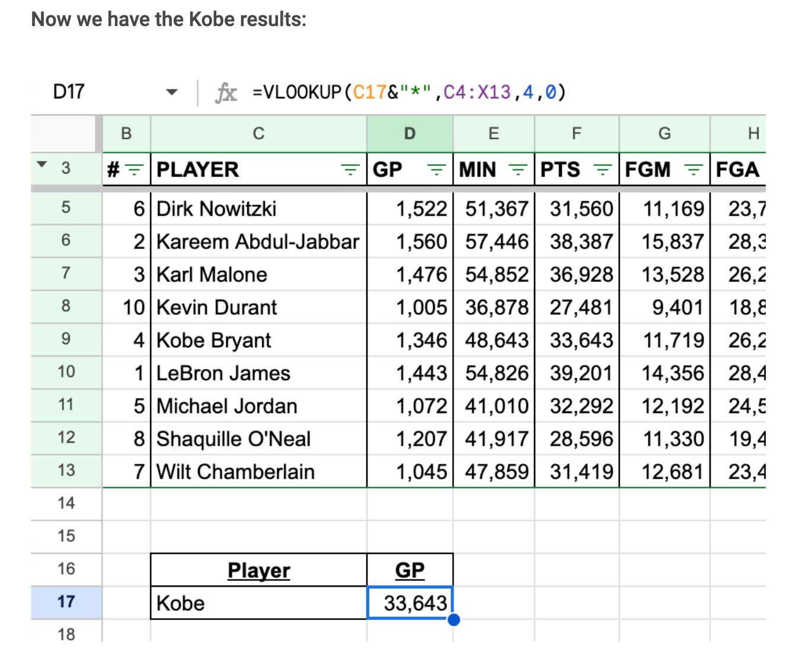Click the underlined Player header cell
Image resolution: width=793 pixels, height=672 pixels.
[x=258, y=570]
